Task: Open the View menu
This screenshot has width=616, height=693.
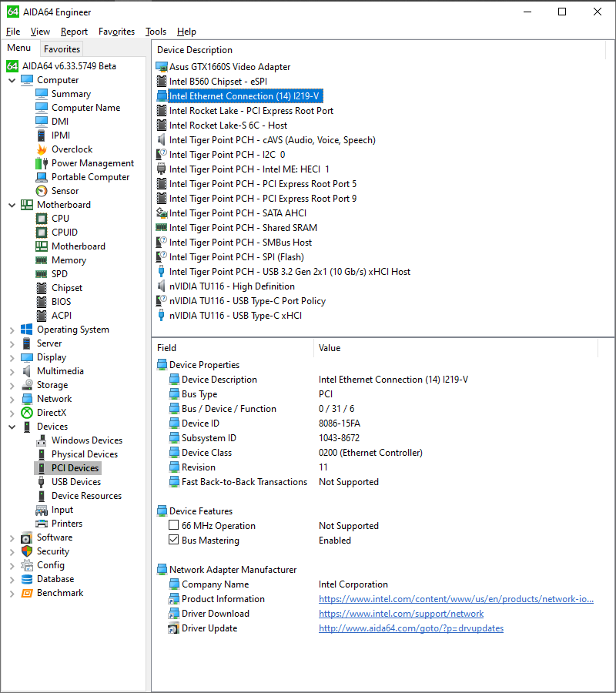Action: click(40, 32)
